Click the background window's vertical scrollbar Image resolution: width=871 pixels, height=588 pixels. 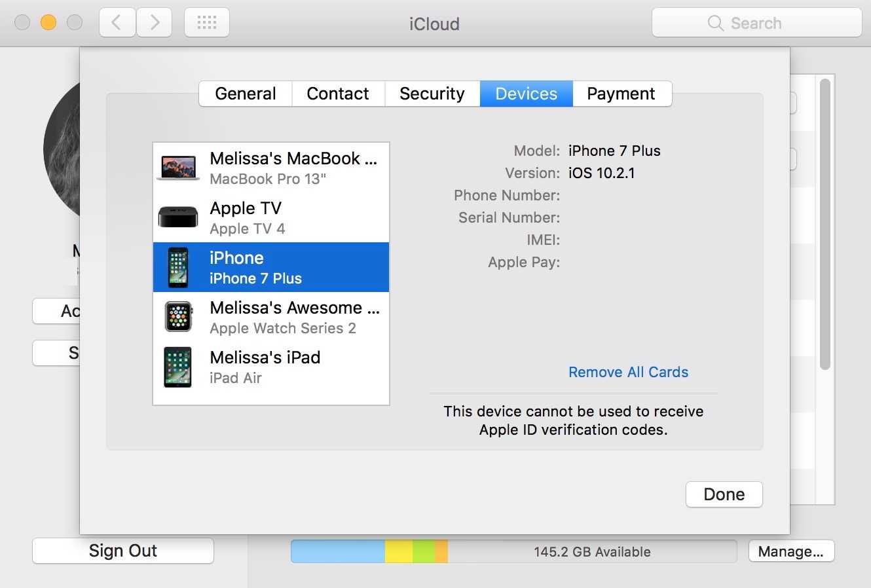click(825, 224)
